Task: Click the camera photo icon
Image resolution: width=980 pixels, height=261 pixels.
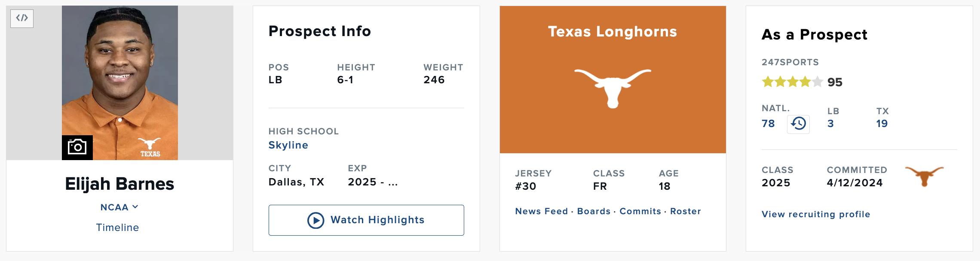Action: coord(77,147)
